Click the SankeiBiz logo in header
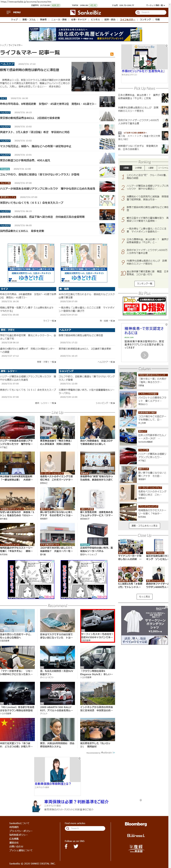The height and width of the screenshot is (868, 171). (85, 12)
